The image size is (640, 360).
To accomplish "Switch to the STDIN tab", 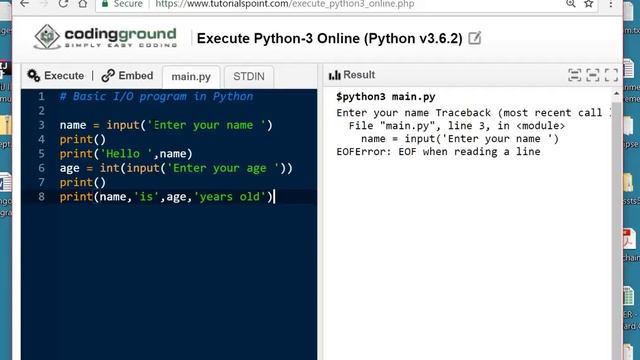I will point(249,77).
